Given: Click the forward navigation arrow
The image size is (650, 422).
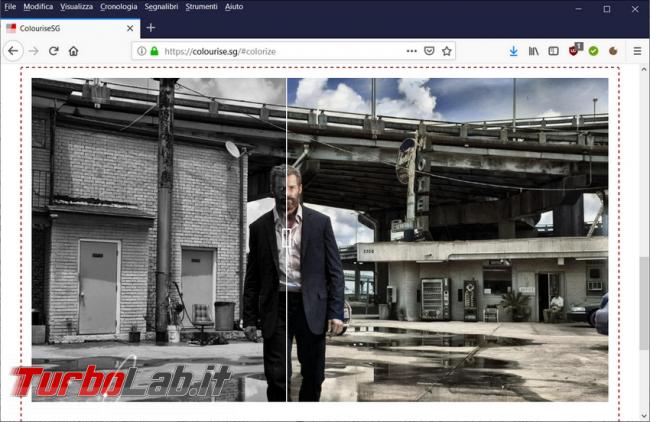Looking at the screenshot, I should [x=34, y=51].
